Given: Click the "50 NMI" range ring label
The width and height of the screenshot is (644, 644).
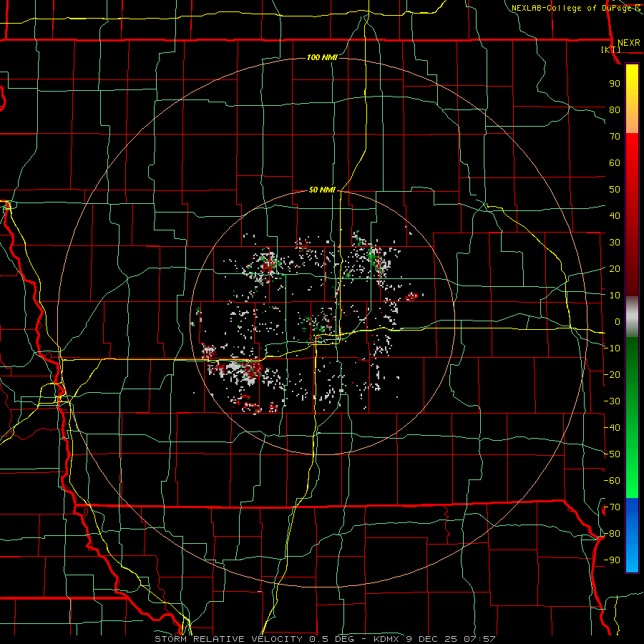Looking at the screenshot, I should [x=322, y=190].
